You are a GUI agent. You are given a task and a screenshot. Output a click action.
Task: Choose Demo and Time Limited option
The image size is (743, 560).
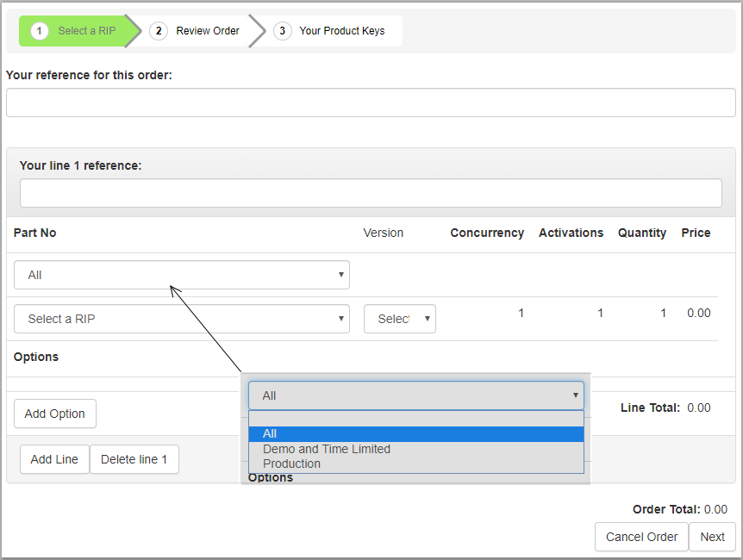(327, 449)
